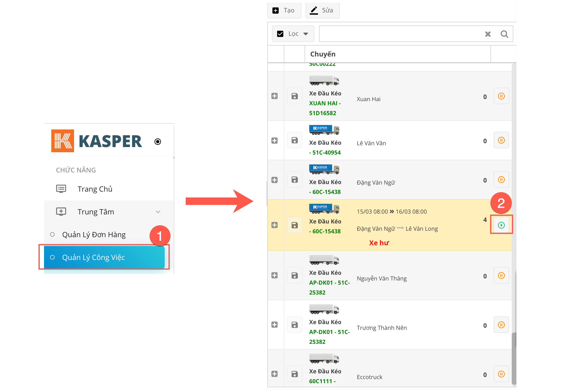Screen dimensions: 563x392
Task: Click the green play icon for 60C-15438
Action: click(x=501, y=225)
